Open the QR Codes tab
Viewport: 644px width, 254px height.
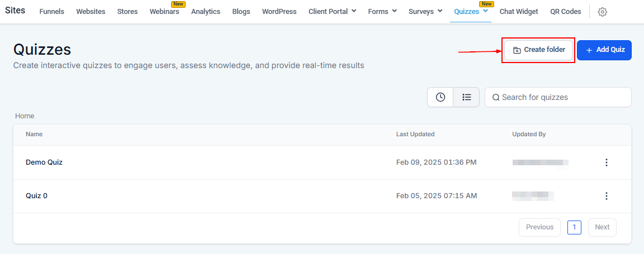click(566, 12)
